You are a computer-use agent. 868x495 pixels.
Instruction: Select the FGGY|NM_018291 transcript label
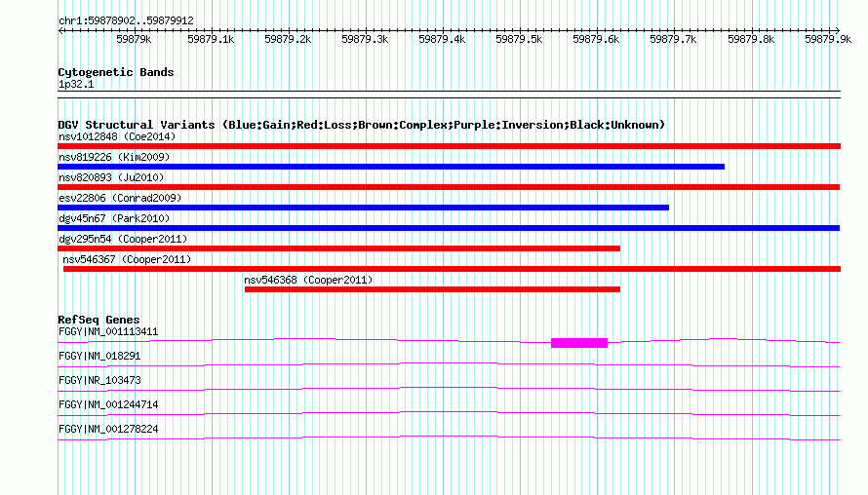99,357
